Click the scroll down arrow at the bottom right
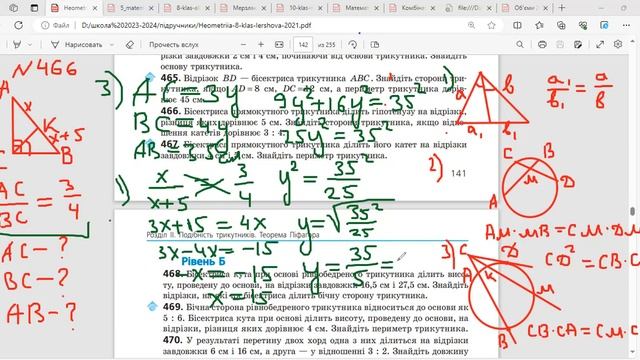 [x=633, y=352]
